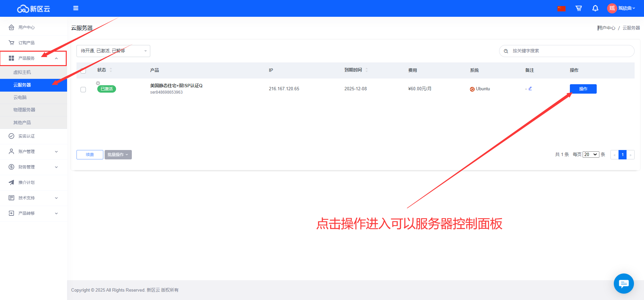
Task: Open 物理服务器 in the sidebar
Action: pyautogui.click(x=24, y=110)
